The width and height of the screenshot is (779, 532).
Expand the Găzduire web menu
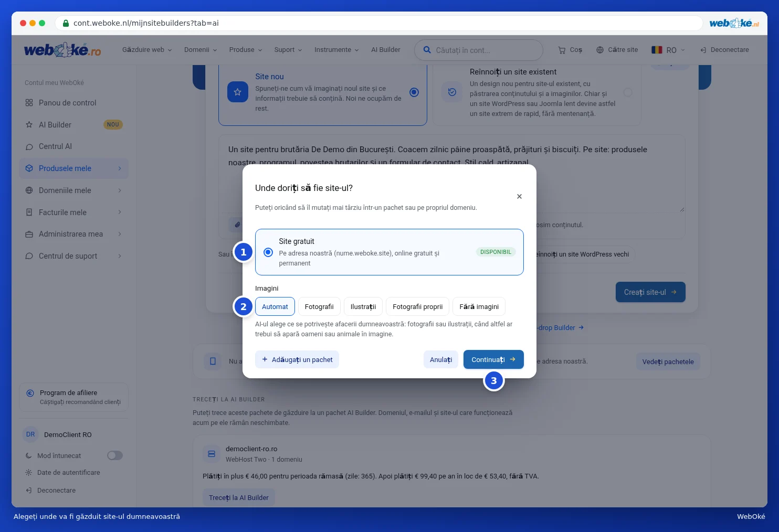point(147,50)
